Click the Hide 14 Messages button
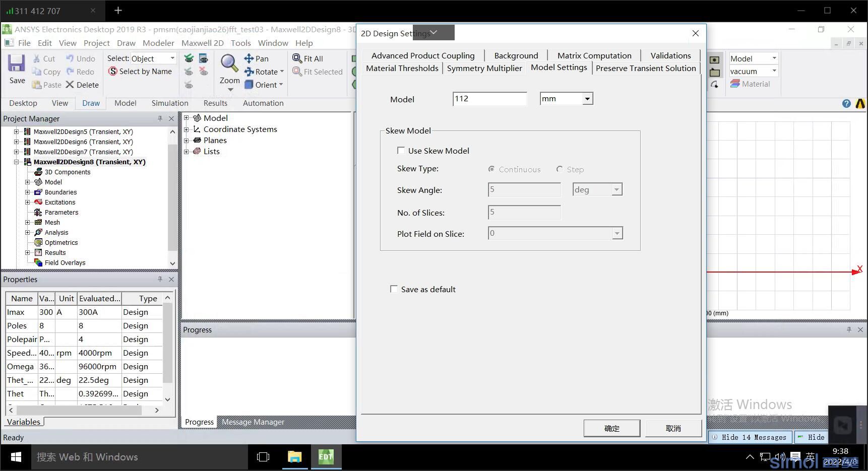This screenshot has height=471, width=868. click(x=750, y=437)
